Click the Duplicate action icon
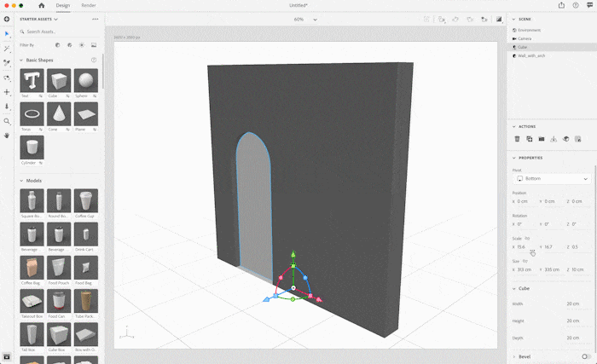 point(529,139)
